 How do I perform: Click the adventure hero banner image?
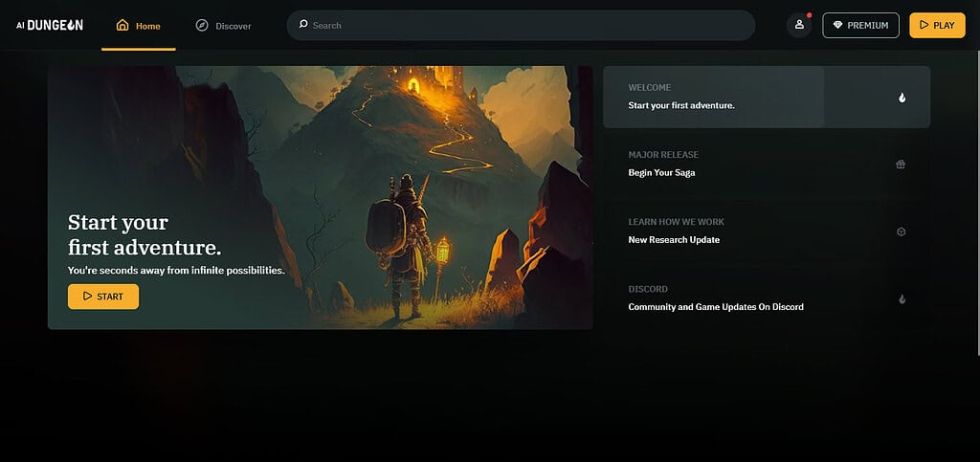pos(320,197)
